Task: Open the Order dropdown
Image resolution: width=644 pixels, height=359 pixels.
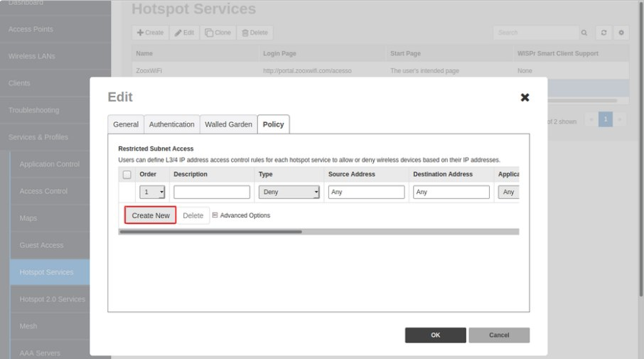Action: (152, 192)
